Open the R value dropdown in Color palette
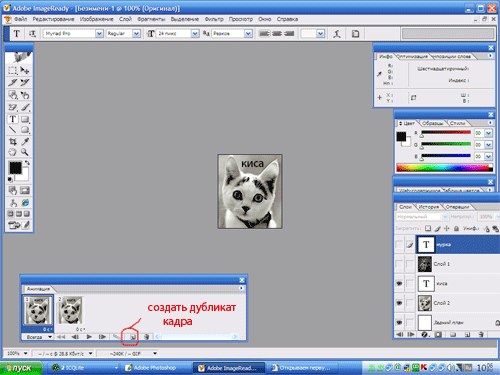This screenshot has width=500, height=375. coord(488,133)
